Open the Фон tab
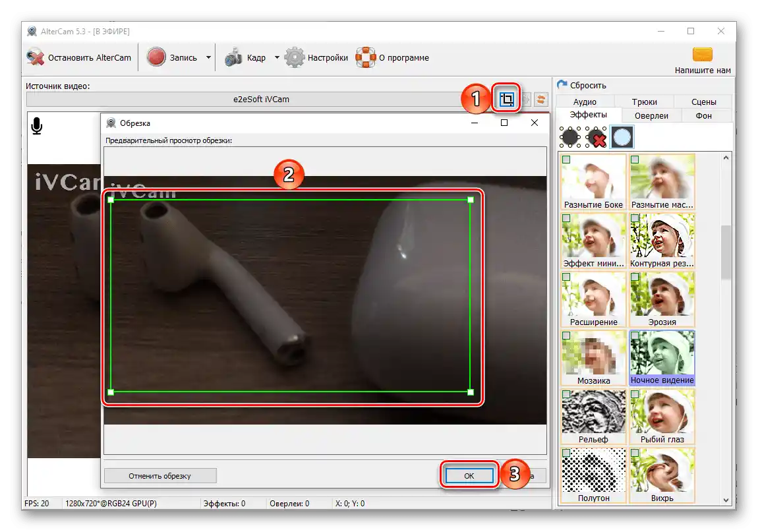758x532 pixels. (x=703, y=115)
